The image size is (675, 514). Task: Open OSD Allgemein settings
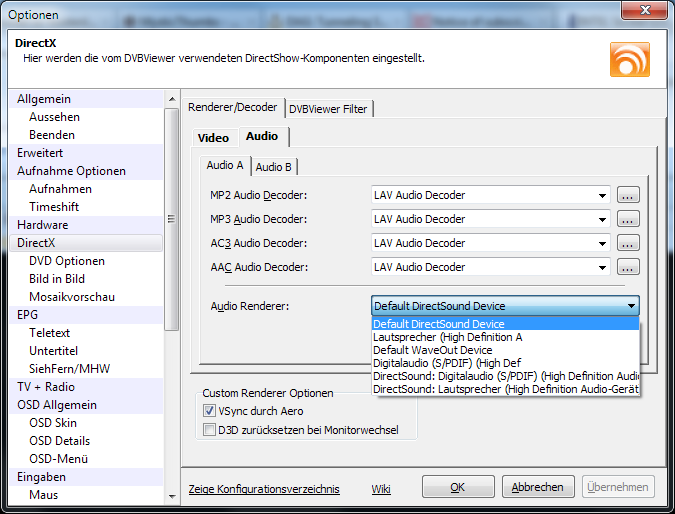tap(86, 405)
